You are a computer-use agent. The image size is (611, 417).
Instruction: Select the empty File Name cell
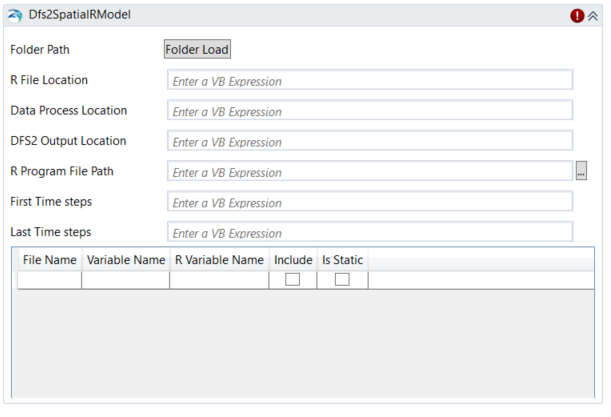tap(50, 280)
